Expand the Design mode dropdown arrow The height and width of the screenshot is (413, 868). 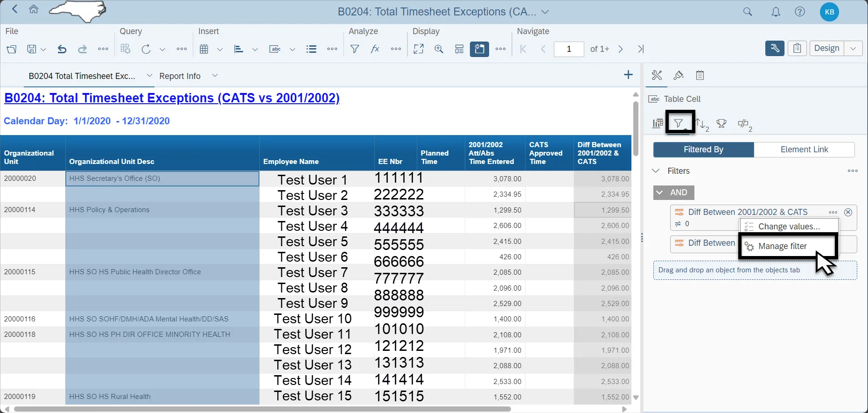point(853,49)
